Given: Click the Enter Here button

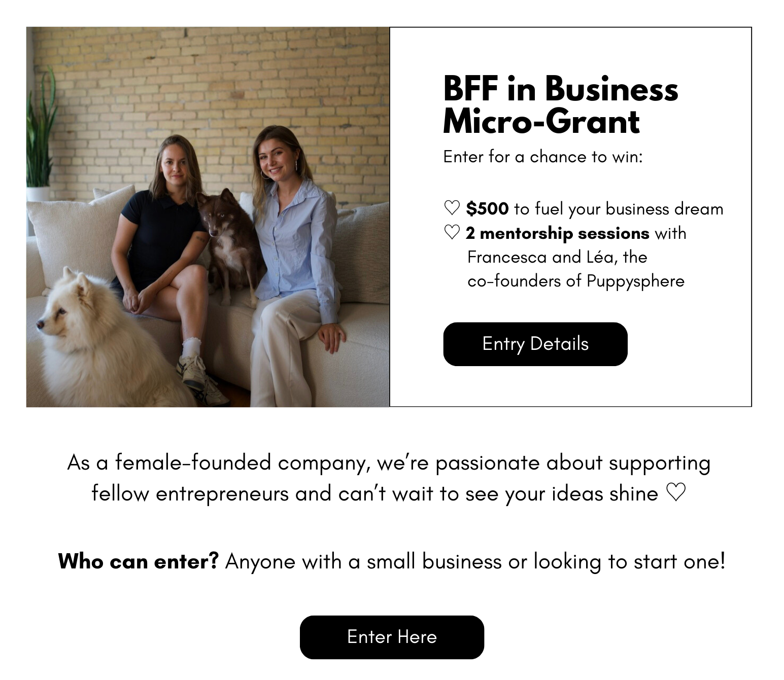Looking at the screenshot, I should click(392, 637).
